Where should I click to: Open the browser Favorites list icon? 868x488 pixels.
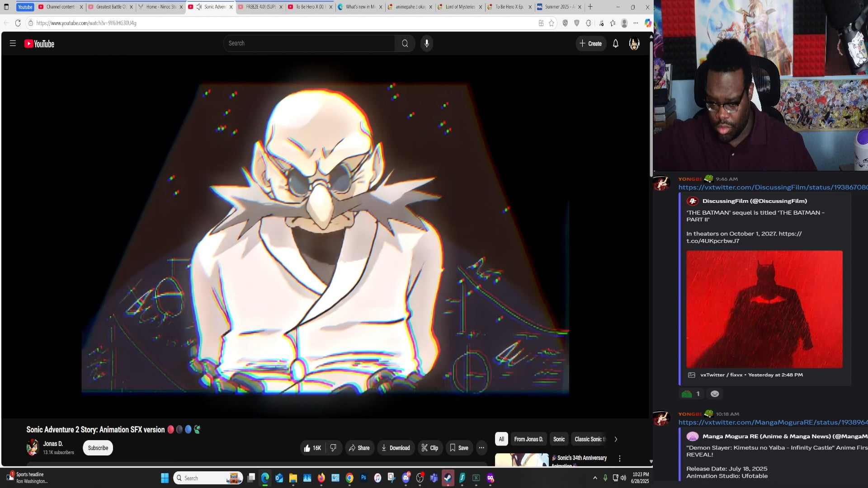tap(613, 23)
